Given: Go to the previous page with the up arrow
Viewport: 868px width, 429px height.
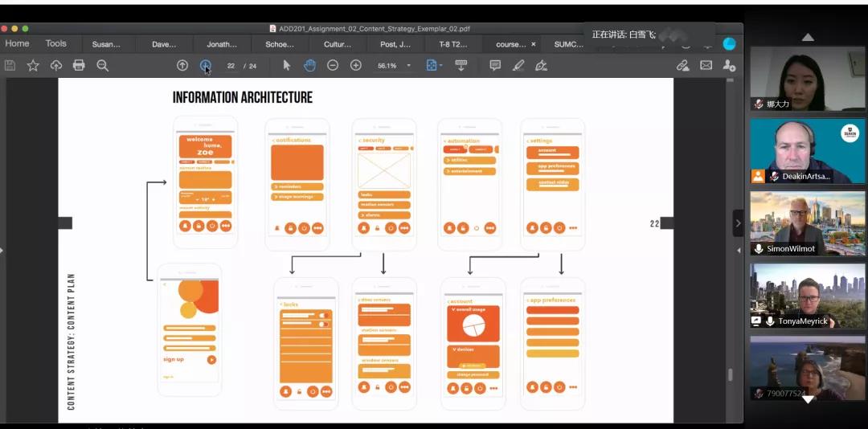Looking at the screenshot, I should 182,65.
